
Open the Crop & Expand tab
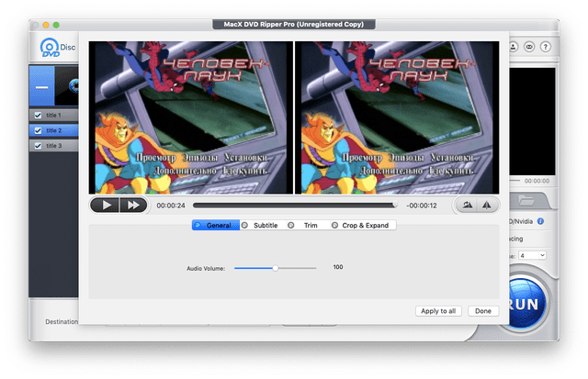[x=363, y=225]
